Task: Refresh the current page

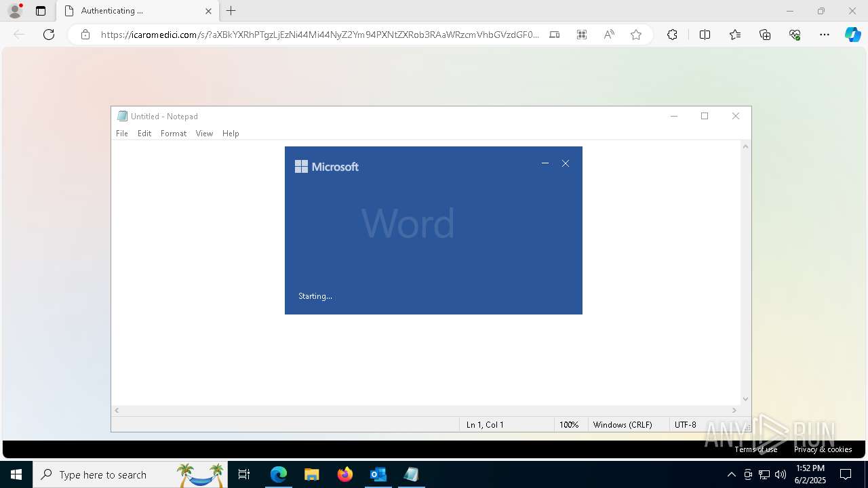Action: pos(49,35)
